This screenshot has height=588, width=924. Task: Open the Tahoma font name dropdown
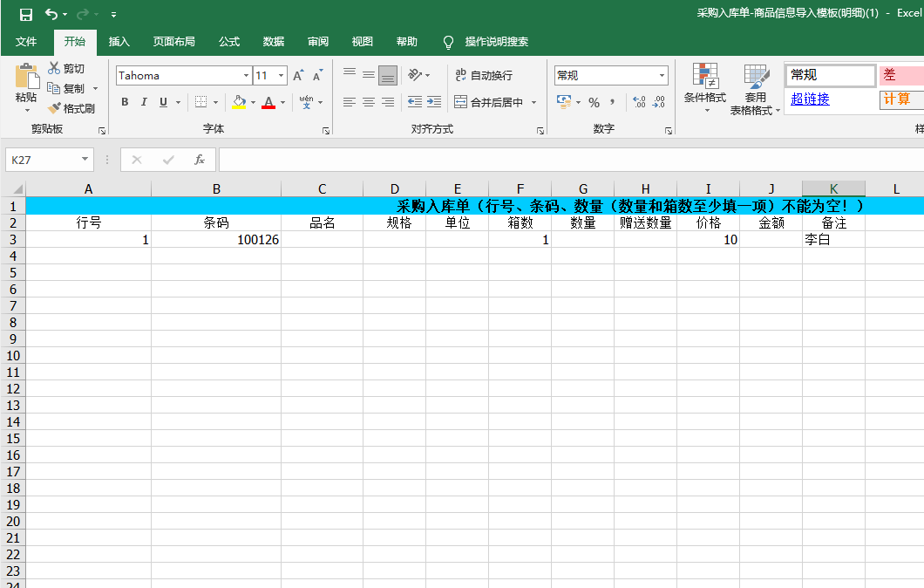247,76
